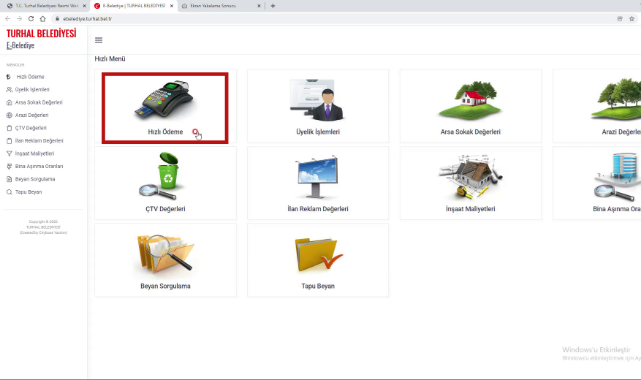
Task: Go back in the browser
Action: 7,19
